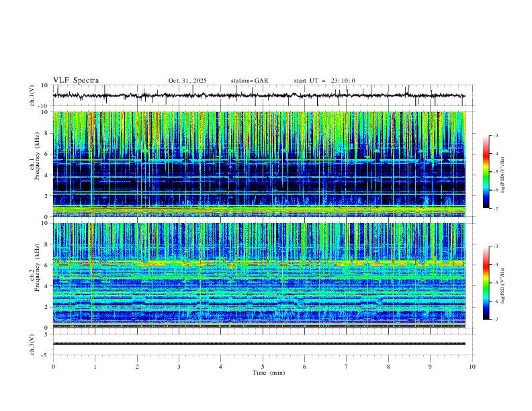This screenshot has width=532, height=411.
Task: Click the 2 kHz tick on ch.2 frequency axis
Action: pyautogui.click(x=46, y=307)
